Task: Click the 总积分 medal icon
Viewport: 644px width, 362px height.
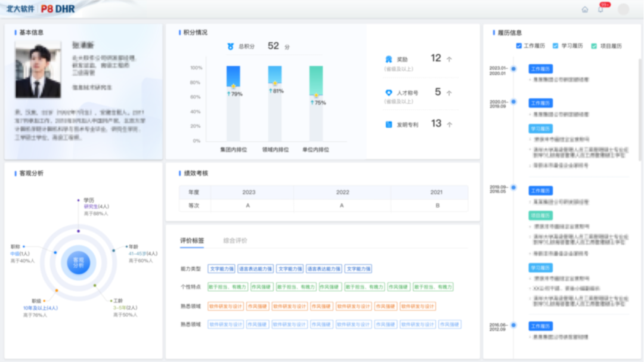Action: (x=230, y=46)
